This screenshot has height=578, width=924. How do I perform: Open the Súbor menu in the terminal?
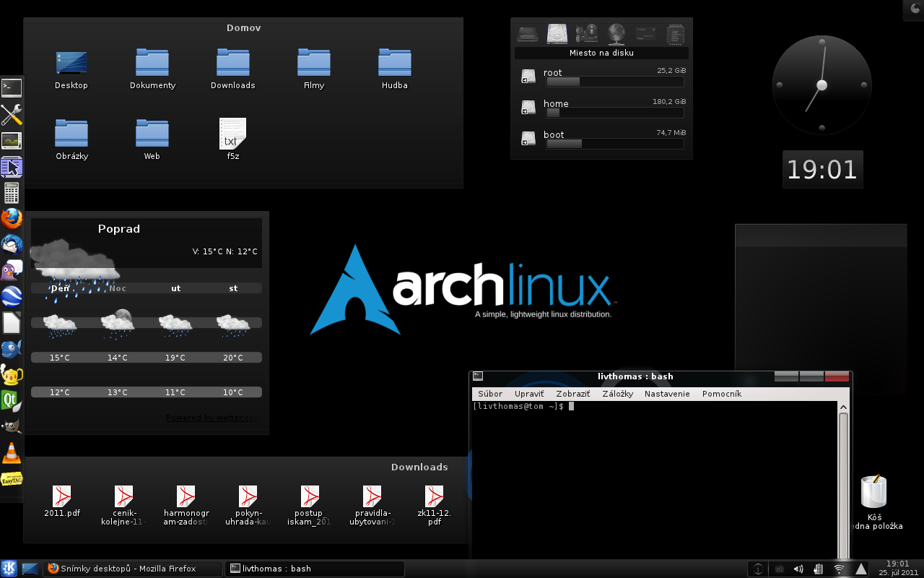point(490,394)
